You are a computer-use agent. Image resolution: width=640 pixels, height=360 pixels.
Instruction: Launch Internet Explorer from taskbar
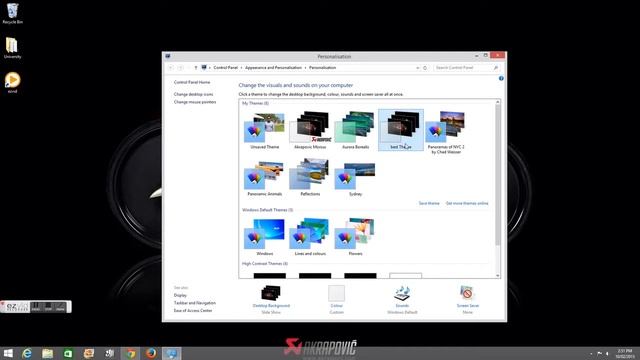click(x=27, y=353)
